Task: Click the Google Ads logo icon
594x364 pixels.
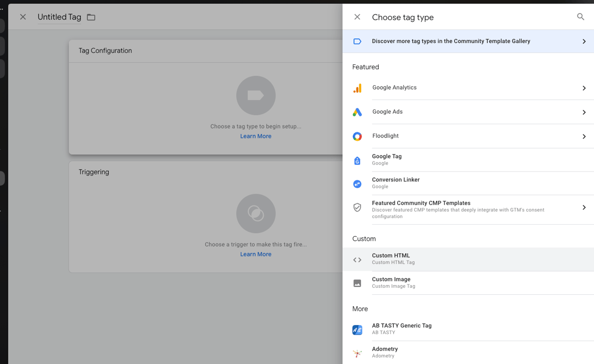Action: (357, 112)
